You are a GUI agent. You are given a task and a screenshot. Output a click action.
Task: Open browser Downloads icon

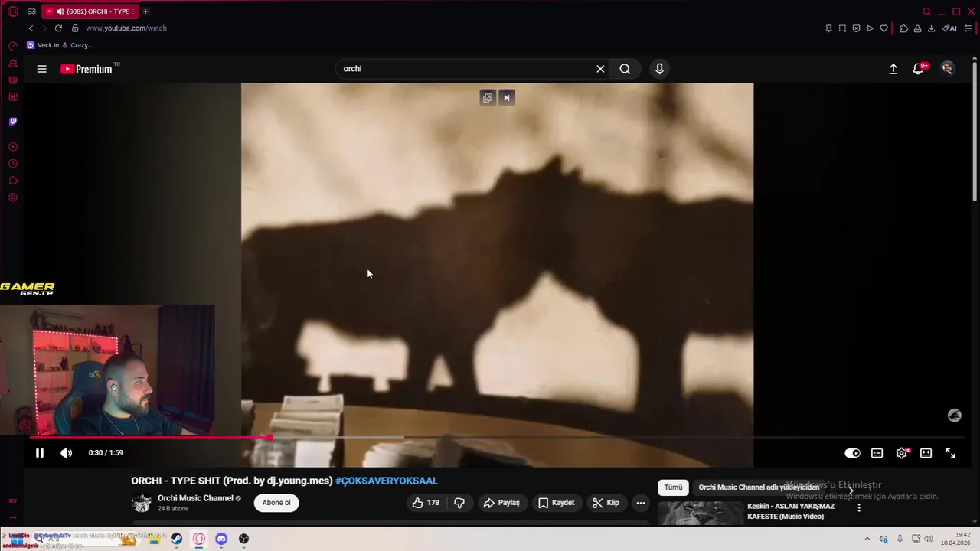[931, 28]
